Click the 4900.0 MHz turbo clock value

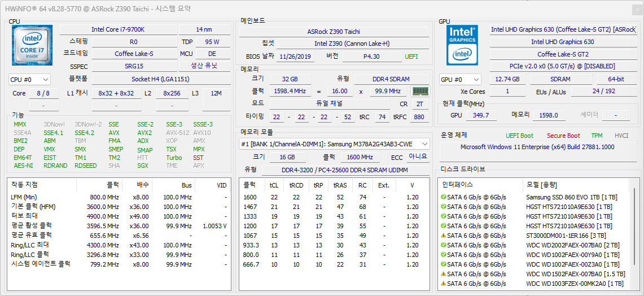tap(104, 216)
